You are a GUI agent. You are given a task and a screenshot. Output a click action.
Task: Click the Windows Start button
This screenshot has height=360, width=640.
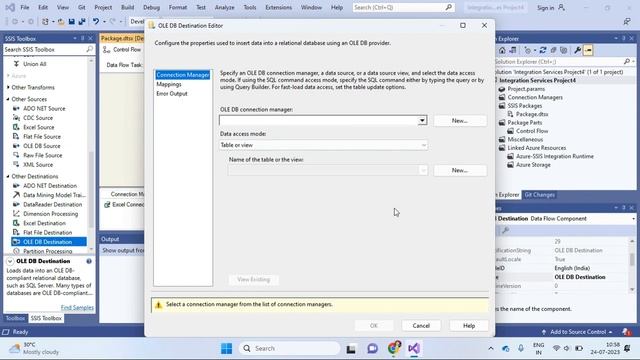point(226,349)
